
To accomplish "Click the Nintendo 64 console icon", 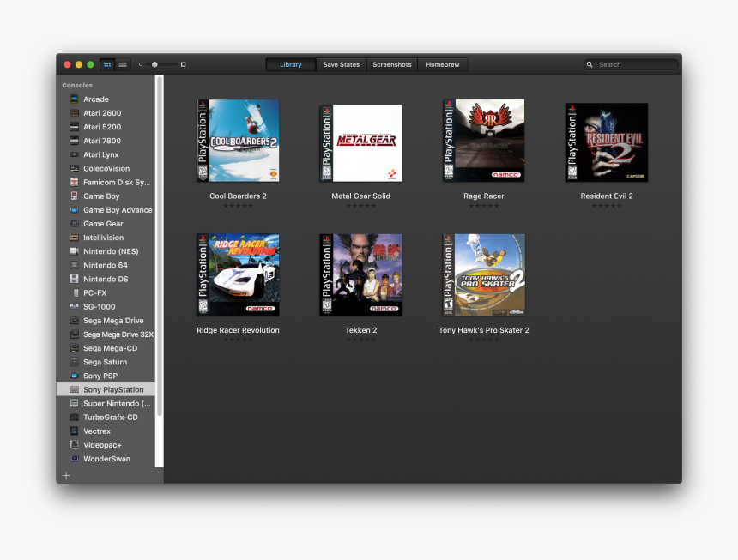I will (x=74, y=265).
